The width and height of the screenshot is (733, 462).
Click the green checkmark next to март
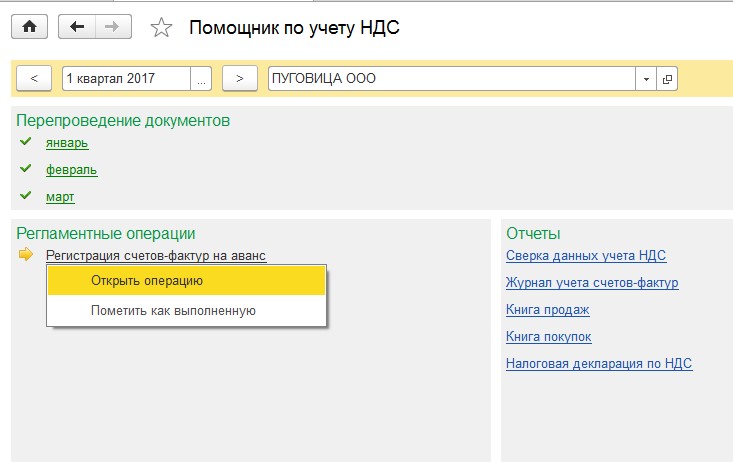click(x=26, y=195)
